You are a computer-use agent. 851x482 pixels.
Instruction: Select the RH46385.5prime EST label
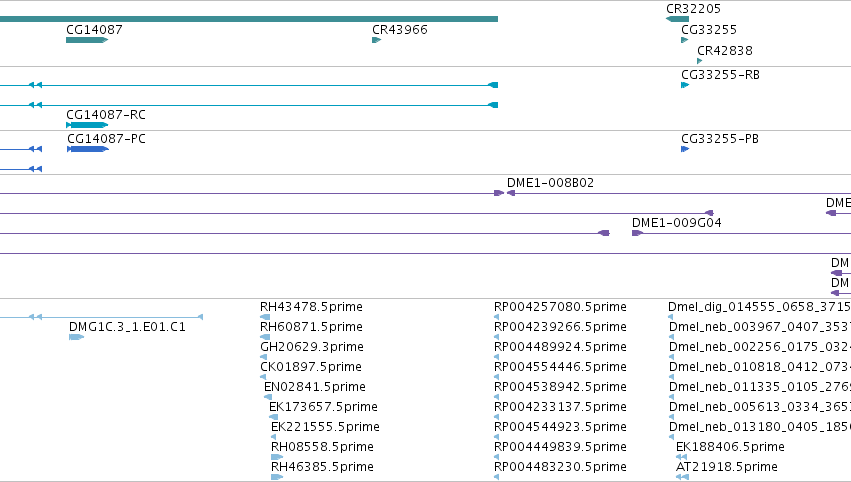[x=322, y=467]
